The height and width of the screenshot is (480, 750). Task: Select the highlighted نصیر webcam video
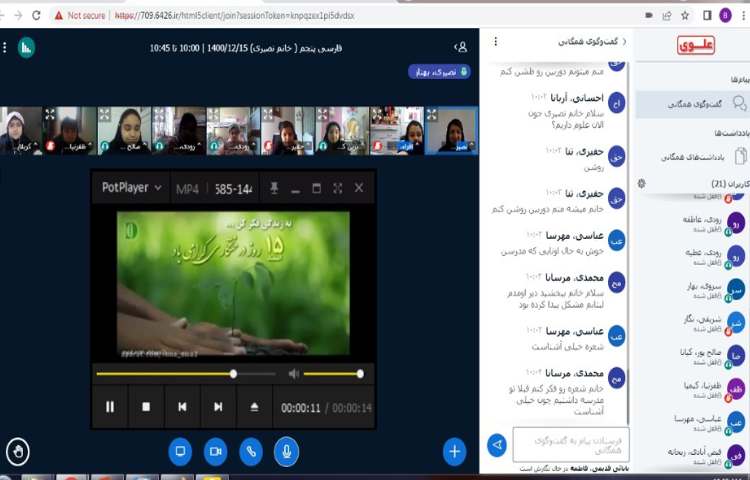tap(451, 131)
